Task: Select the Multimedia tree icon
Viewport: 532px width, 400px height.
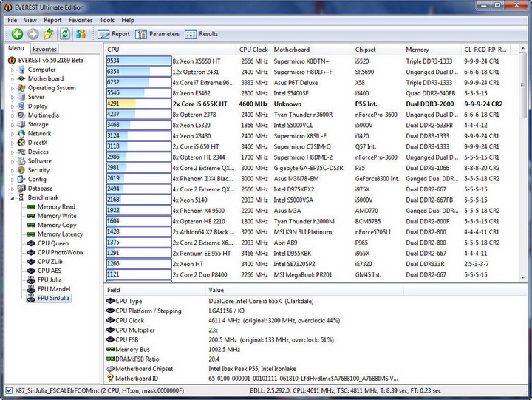Action: [21, 115]
